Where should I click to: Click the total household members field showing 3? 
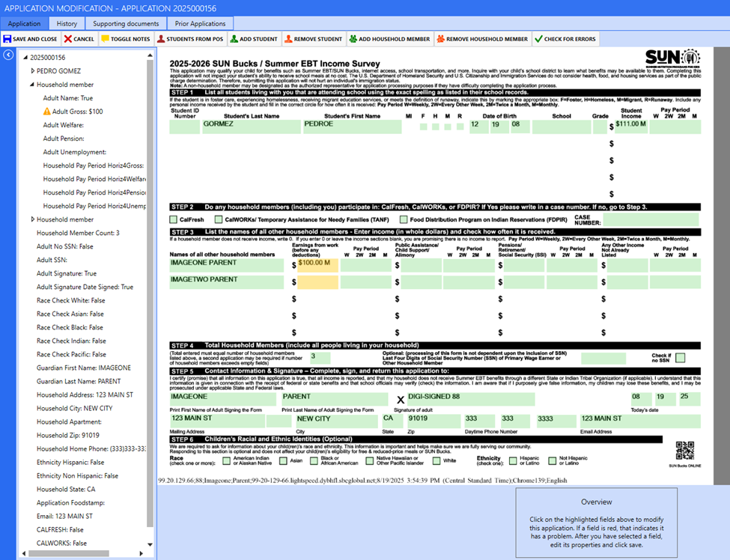320,358
